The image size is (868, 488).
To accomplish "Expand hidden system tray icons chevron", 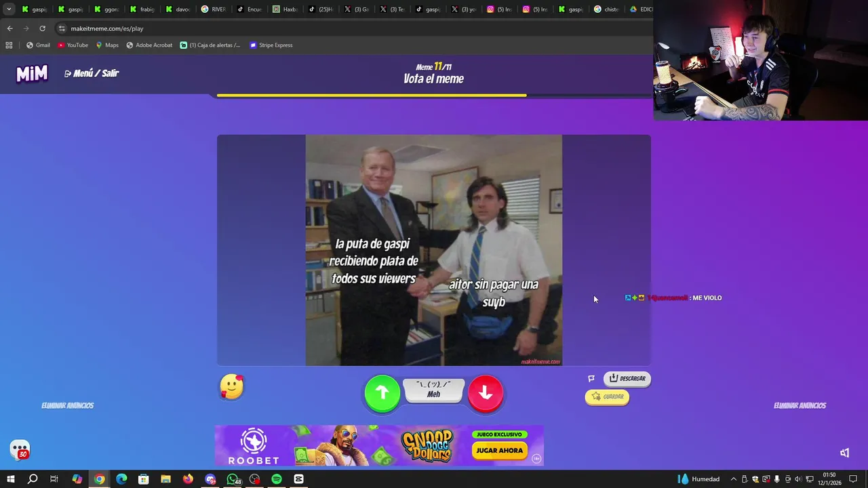I will tap(733, 479).
